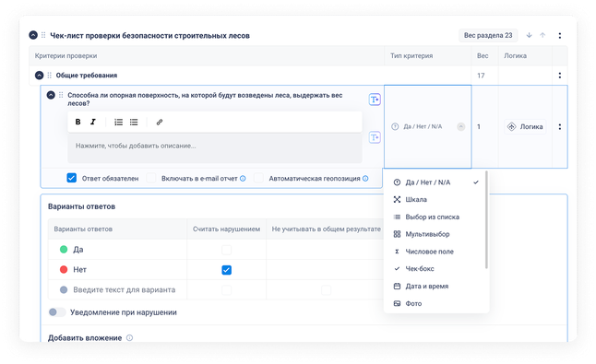Open the Логика button
596x364 pixels.
pyautogui.click(x=525, y=126)
